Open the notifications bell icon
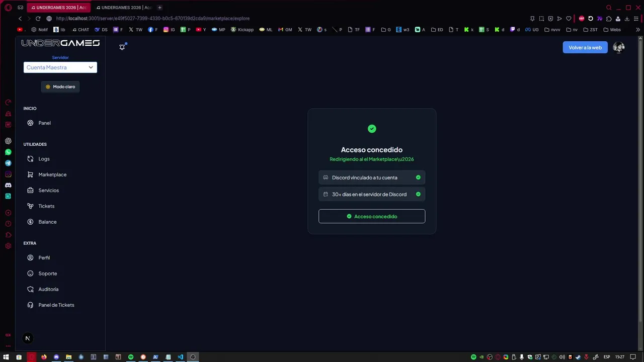The height and width of the screenshot is (362, 644). [122, 47]
